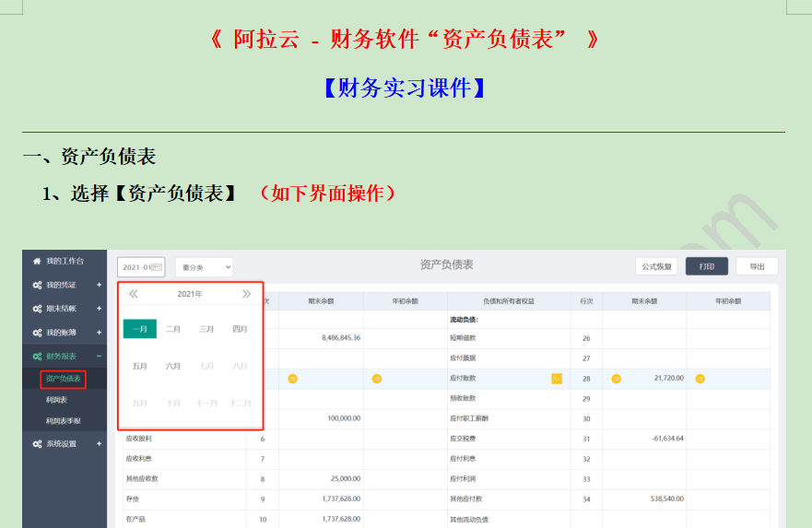This screenshot has width=812, height=528.
Task: Select 五月 in the month picker
Action: click(x=140, y=366)
